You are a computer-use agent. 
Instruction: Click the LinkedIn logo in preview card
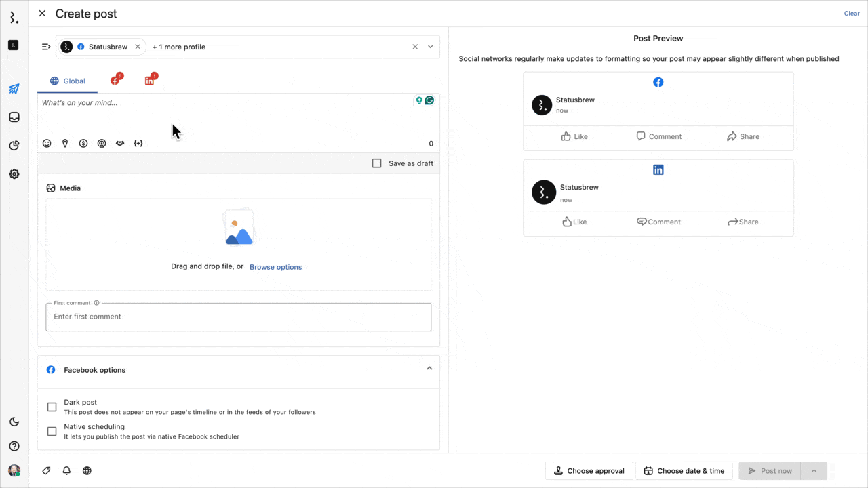658,169
